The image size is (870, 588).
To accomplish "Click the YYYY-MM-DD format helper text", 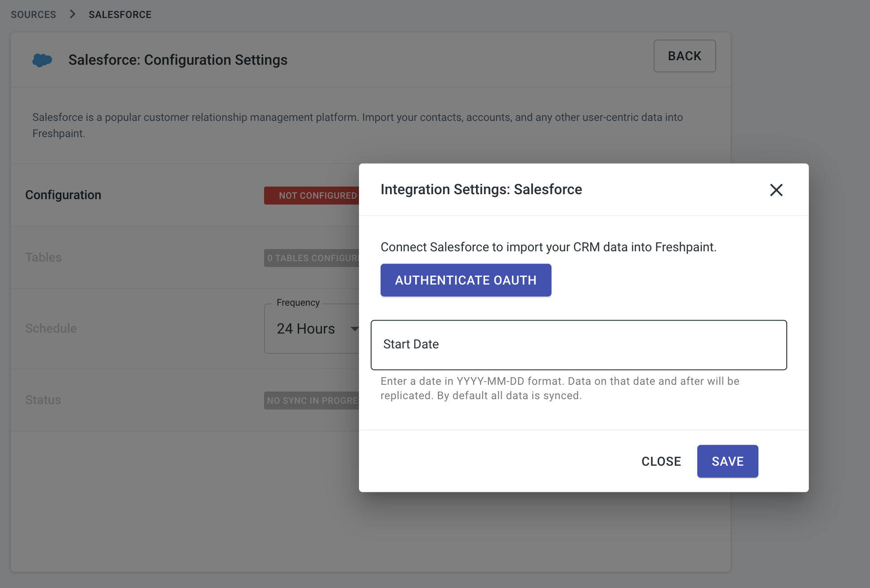I will 560,388.
